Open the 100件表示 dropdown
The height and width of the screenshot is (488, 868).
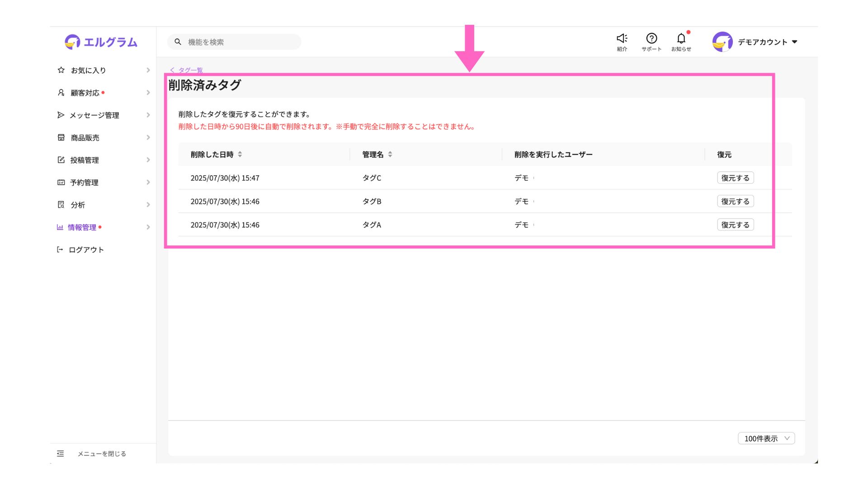click(766, 438)
